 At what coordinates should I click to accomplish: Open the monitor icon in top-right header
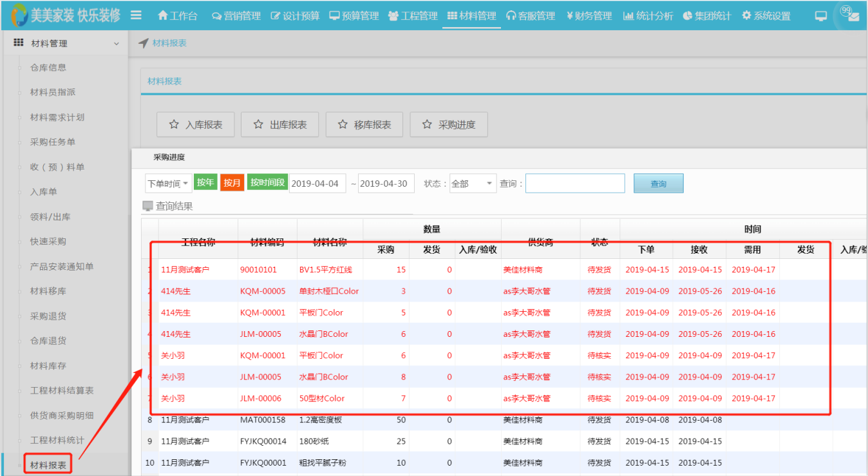tap(820, 16)
